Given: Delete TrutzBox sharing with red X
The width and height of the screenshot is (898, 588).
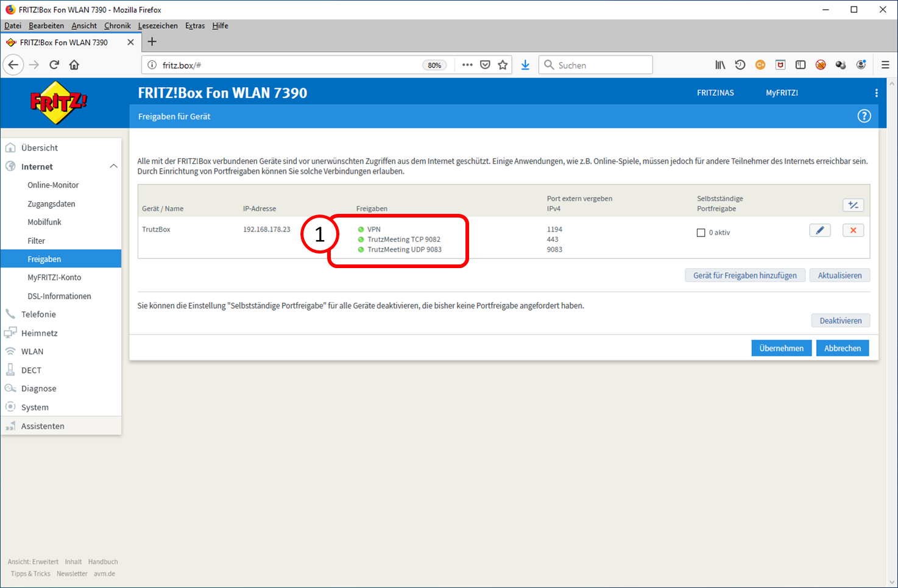Looking at the screenshot, I should coord(853,230).
